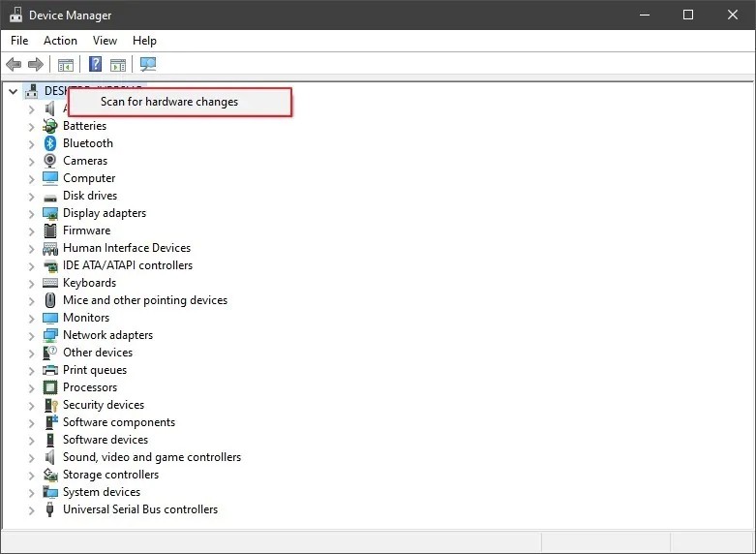
Task: Show/hide action pane toolbar icon
Action: [118, 65]
